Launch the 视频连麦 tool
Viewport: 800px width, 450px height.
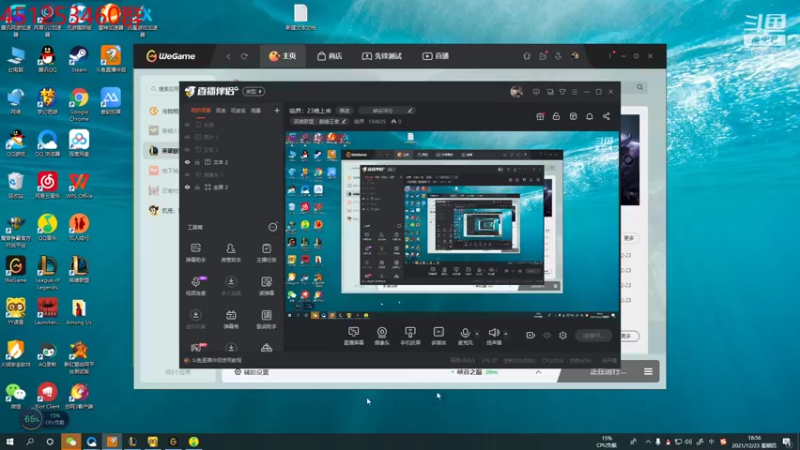point(195,286)
